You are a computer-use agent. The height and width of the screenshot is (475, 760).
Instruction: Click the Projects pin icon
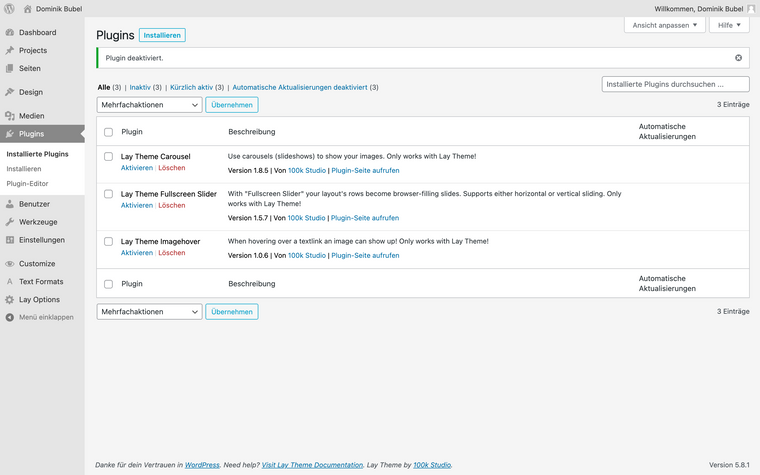click(x=10, y=50)
